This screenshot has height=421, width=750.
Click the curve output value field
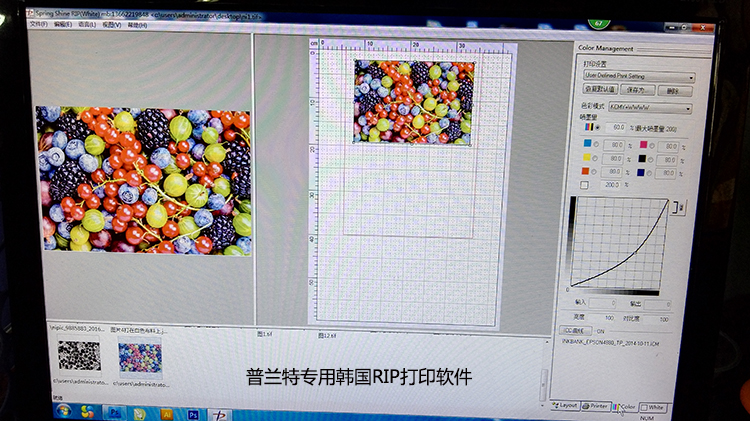pos(657,305)
